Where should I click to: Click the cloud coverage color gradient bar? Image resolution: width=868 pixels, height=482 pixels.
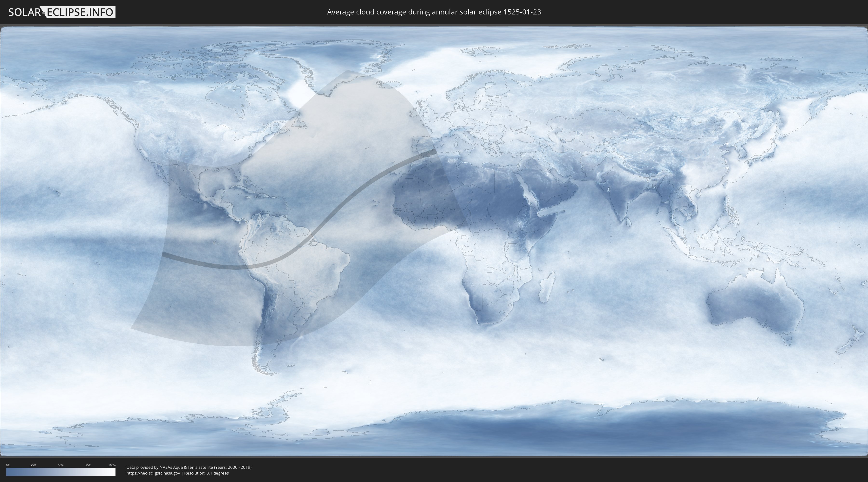click(x=61, y=472)
